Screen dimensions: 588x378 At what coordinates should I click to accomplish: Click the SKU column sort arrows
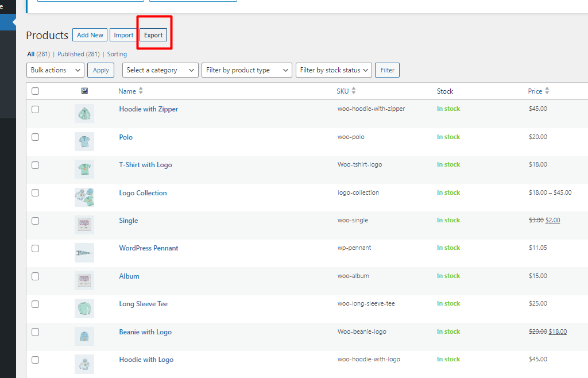354,91
